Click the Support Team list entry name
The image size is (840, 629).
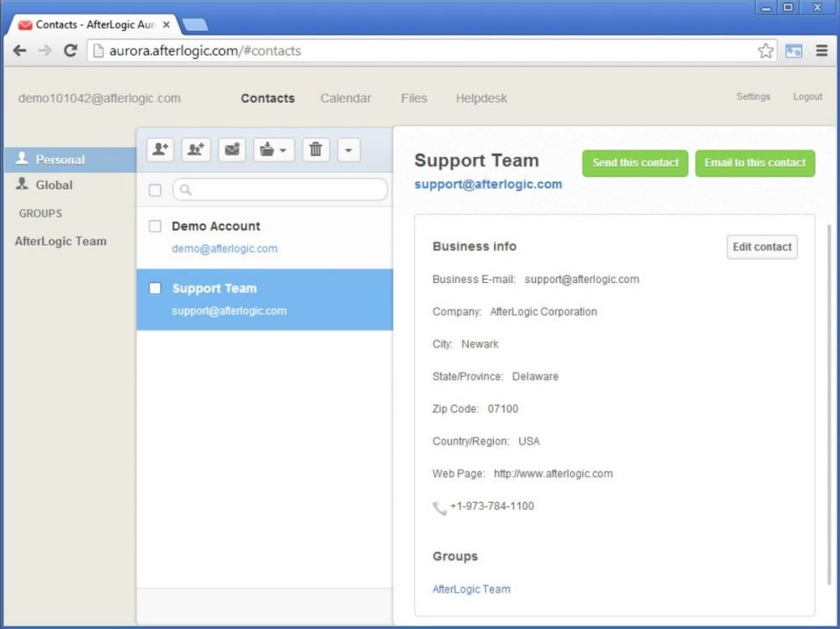(214, 288)
